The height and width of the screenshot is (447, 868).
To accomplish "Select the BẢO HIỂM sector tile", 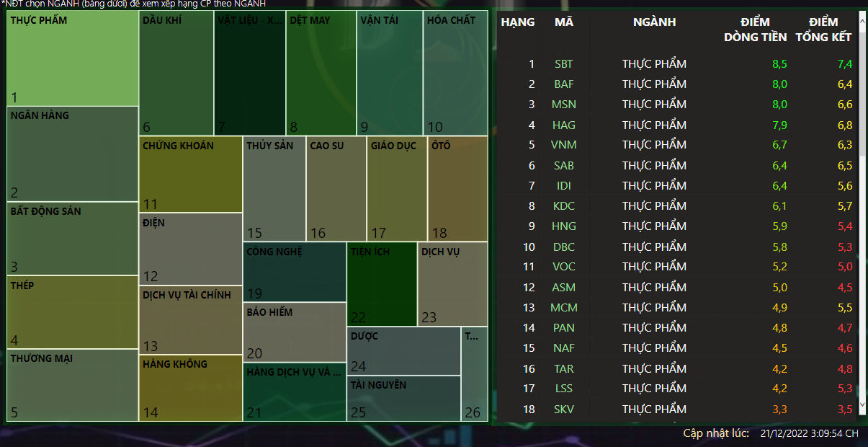I will point(295,332).
